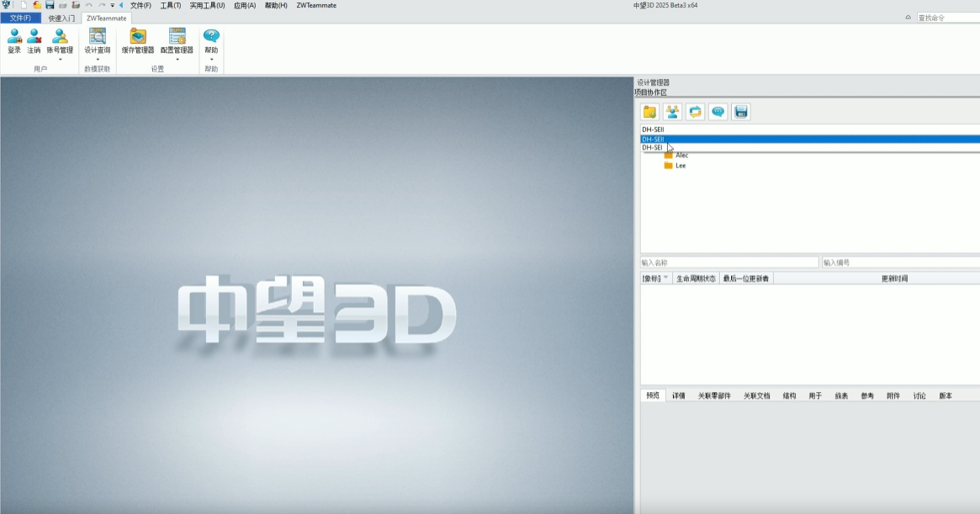Expand the 账号管理 dropdown arrow
The width and height of the screenshot is (980, 514).
click(59, 58)
